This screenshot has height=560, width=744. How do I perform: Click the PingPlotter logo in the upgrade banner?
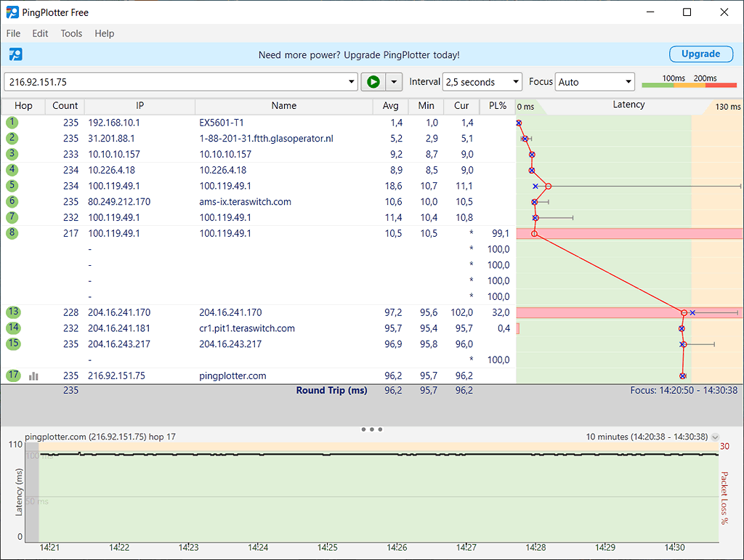click(16, 54)
